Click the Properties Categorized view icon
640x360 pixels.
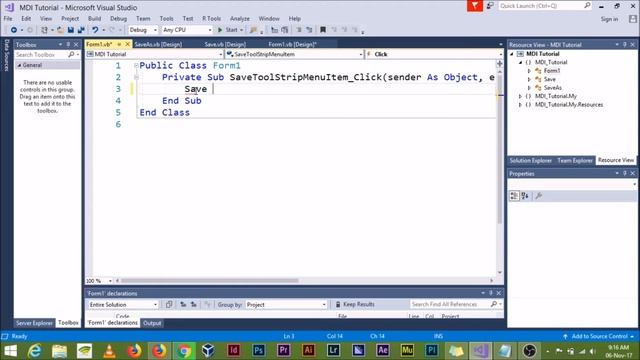click(514, 196)
